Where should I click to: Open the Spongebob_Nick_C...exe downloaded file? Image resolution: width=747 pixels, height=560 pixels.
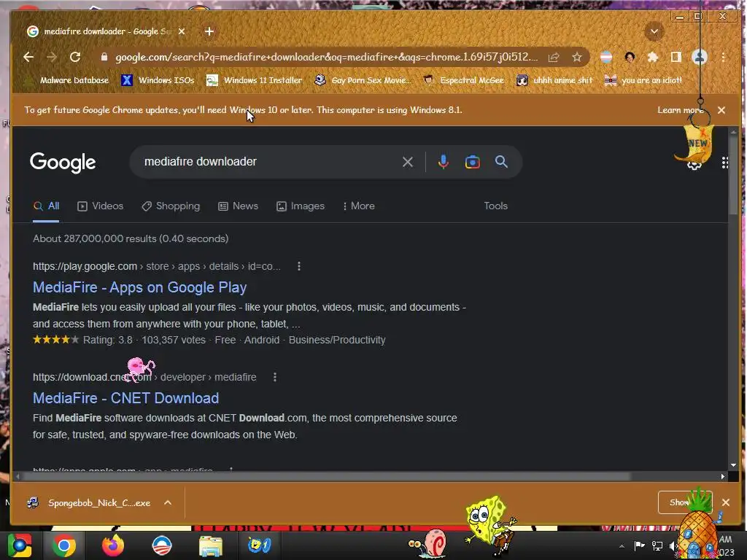(90, 503)
